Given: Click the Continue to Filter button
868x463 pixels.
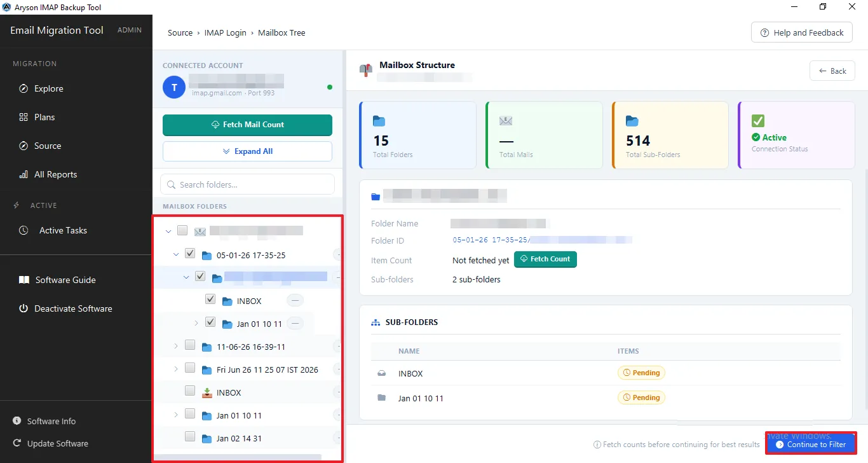Looking at the screenshot, I should pos(811,445).
